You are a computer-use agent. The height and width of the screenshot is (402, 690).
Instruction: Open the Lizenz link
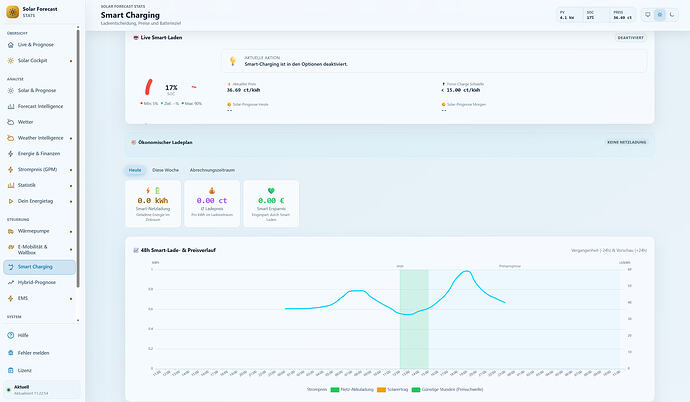point(25,370)
